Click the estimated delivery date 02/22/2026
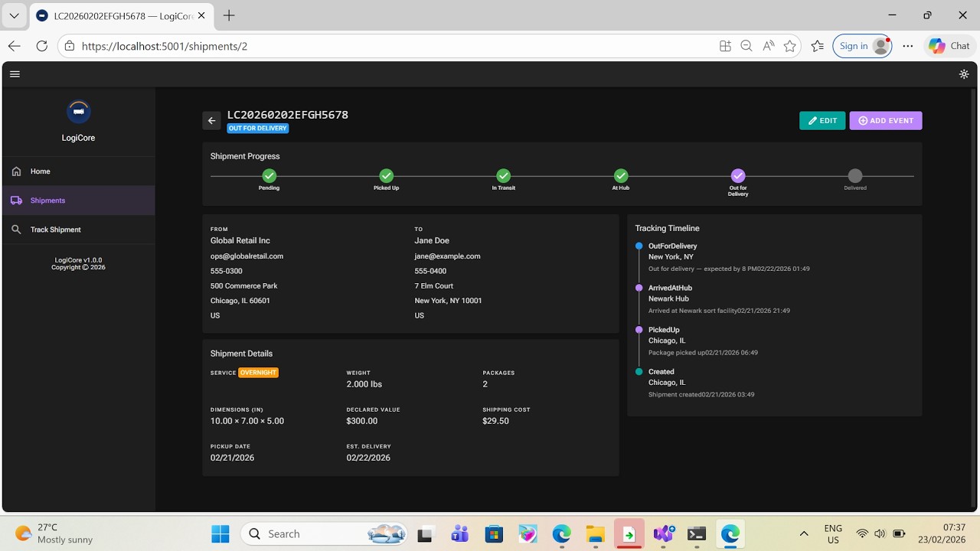Viewport: 980px width, 551px height. pyautogui.click(x=368, y=458)
